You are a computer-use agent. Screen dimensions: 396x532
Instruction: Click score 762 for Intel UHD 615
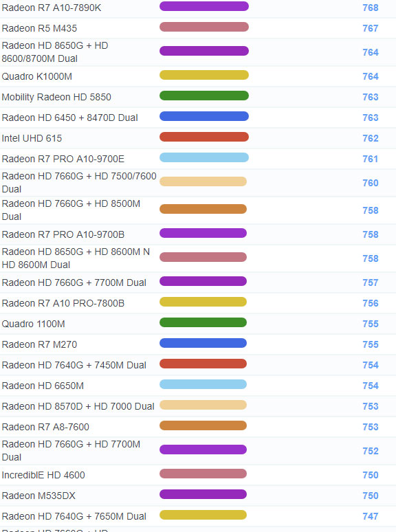[370, 138]
